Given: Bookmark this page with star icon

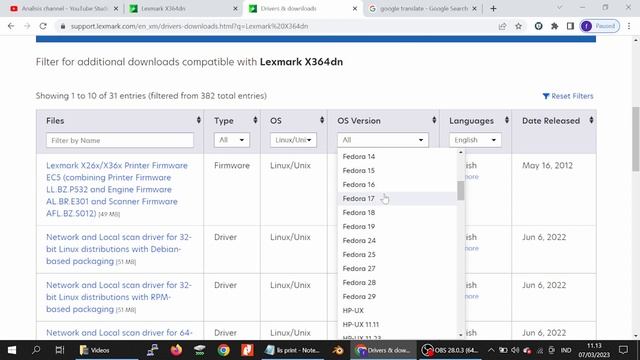Looking at the screenshot, I should point(518,26).
